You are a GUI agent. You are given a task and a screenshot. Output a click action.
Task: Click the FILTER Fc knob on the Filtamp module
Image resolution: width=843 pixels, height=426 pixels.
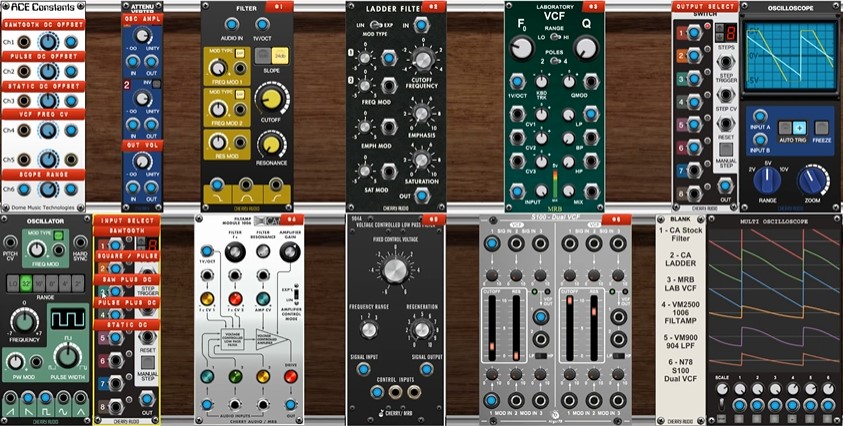[x=235, y=252]
